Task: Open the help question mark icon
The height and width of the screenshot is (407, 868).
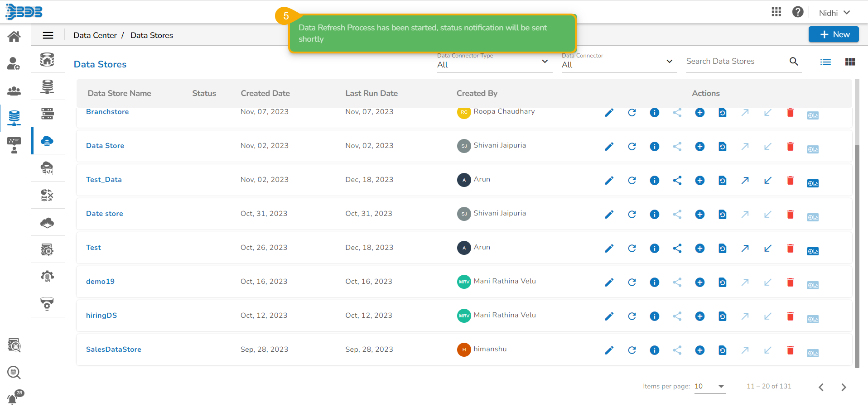Action: point(798,12)
